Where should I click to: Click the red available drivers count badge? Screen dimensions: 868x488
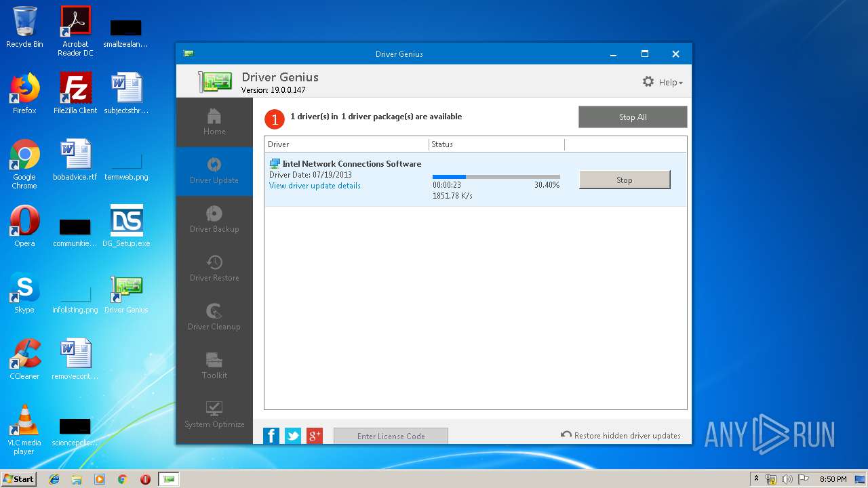click(274, 119)
